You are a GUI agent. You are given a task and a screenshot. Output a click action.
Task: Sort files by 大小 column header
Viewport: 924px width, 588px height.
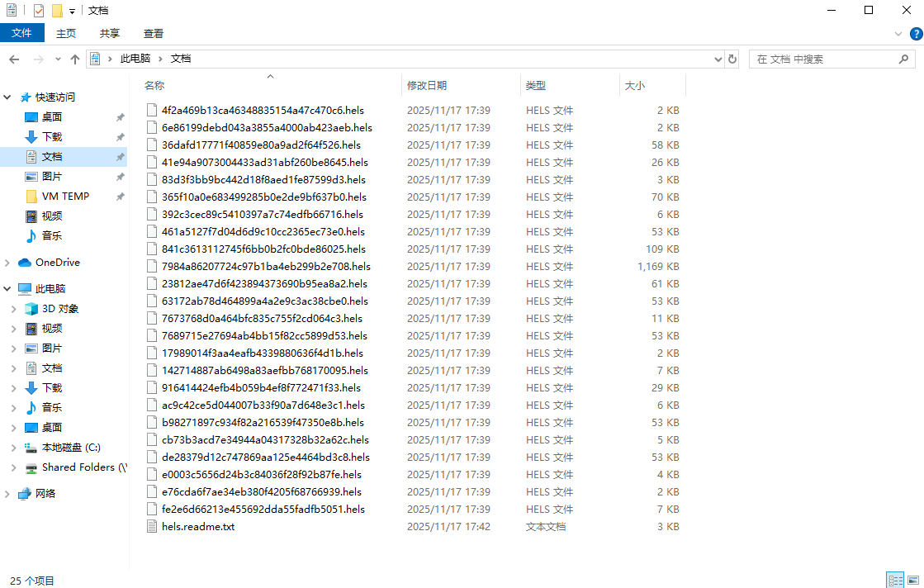[634, 86]
